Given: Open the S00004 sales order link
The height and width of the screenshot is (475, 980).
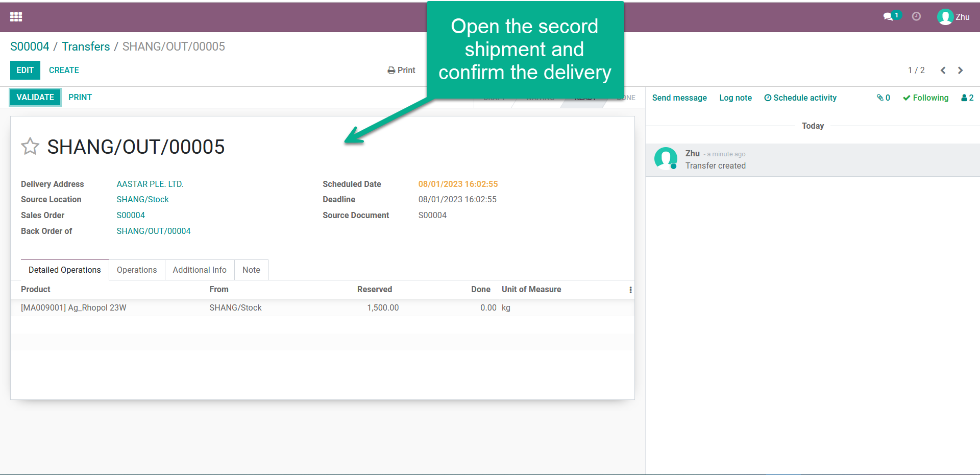Looking at the screenshot, I should coord(131,215).
